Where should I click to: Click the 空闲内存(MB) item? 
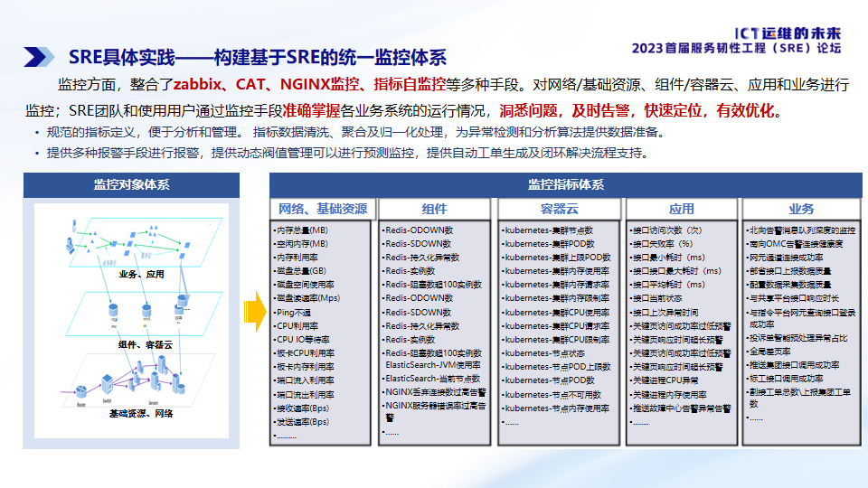[301, 243]
